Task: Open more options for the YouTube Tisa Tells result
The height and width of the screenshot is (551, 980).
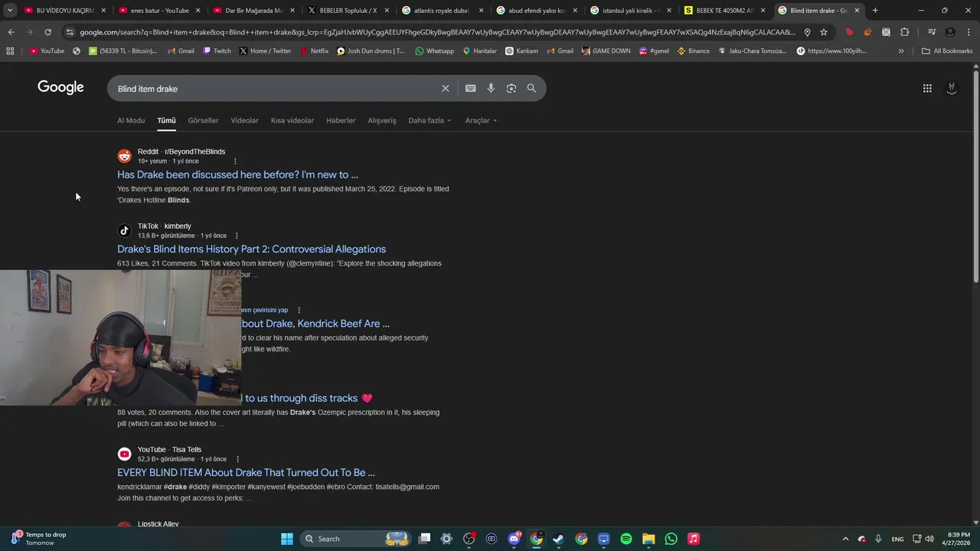Action: tap(237, 459)
